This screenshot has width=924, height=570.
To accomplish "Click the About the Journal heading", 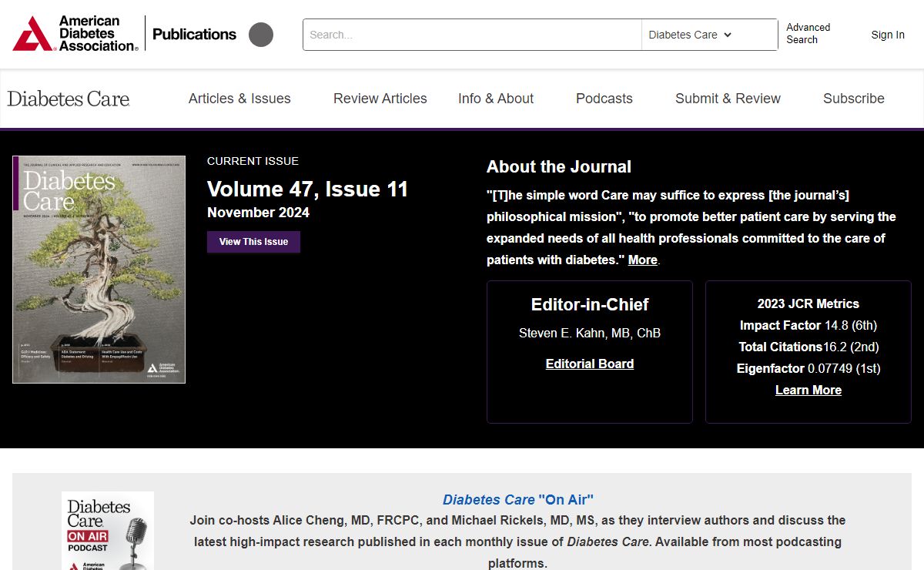I will [x=559, y=167].
